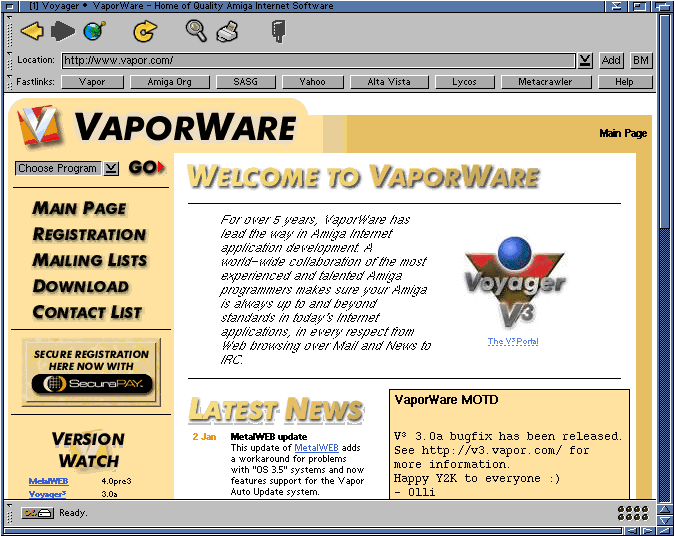Click the horizontal scroll left arrow
This screenshot has height=536, width=674.
point(631,531)
